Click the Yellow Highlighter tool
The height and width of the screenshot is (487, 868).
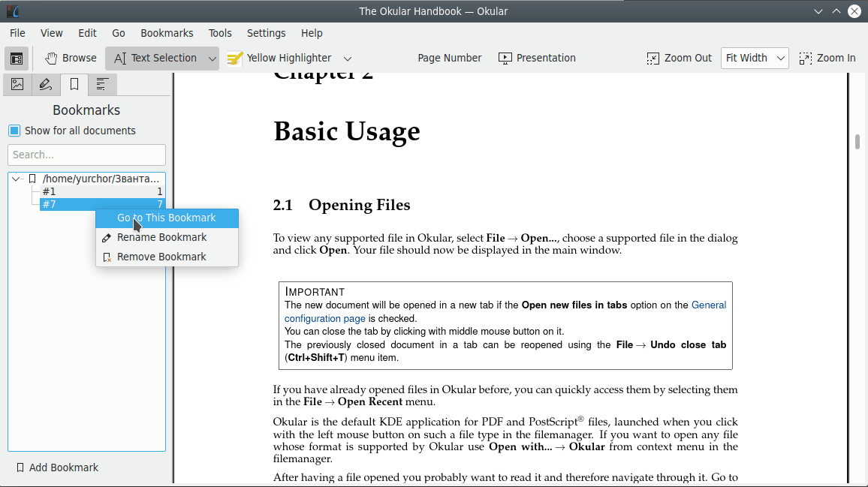pos(279,59)
